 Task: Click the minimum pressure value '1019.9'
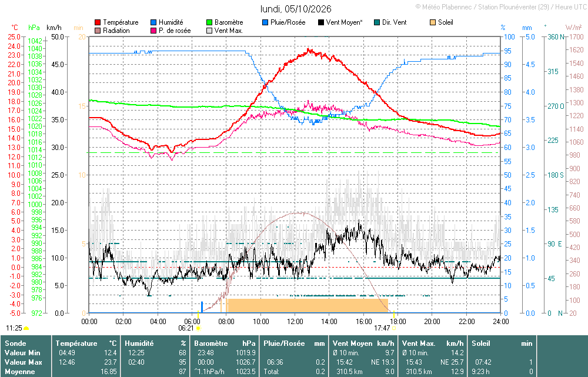pyautogui.click(x=246, y=353)
